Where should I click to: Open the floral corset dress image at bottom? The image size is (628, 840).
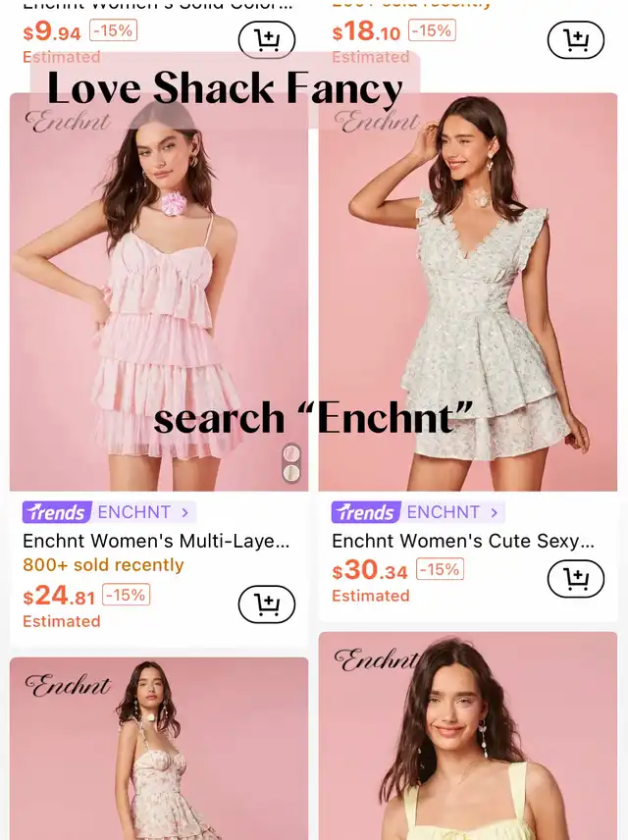coord(159,749)
